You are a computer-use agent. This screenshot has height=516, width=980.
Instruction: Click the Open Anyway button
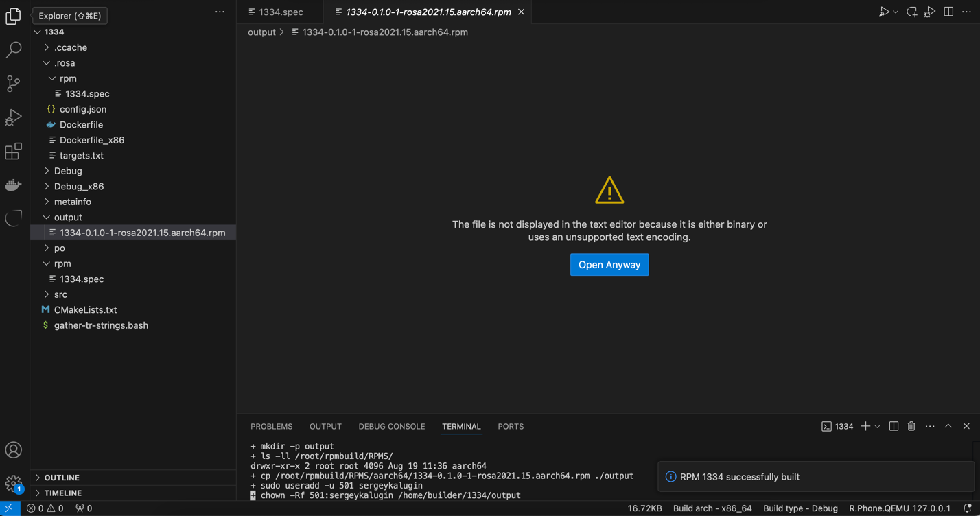pyautogui.click(x=609, y=265)
